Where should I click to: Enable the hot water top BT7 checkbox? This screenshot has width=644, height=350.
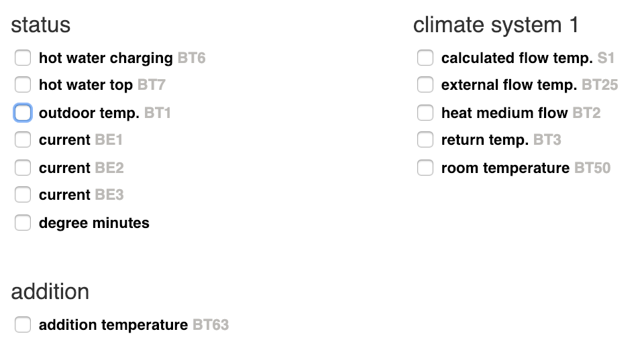[x=23, y=85]
